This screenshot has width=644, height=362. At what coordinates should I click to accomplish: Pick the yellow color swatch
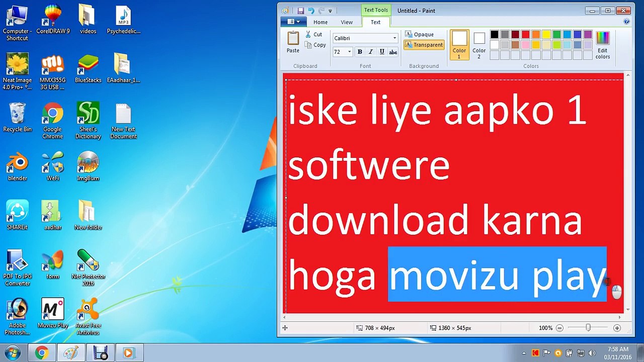(x=546, y=35)
